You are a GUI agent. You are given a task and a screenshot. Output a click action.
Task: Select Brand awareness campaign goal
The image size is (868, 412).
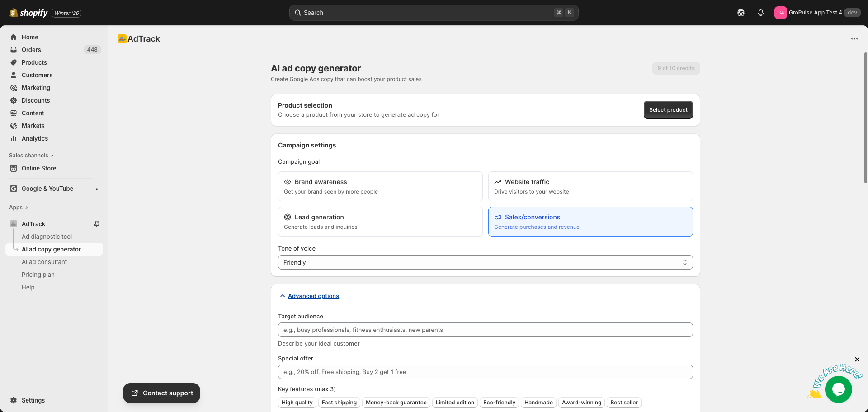click(380, 186)
